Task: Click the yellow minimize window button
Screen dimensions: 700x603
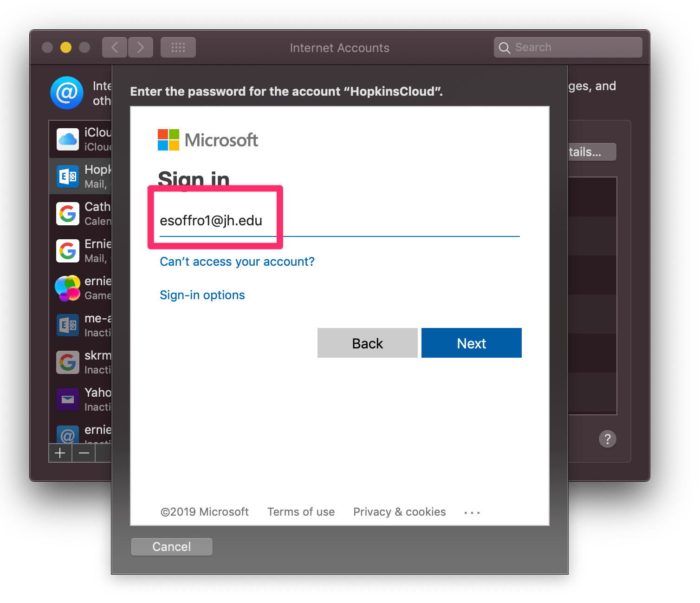Action: pyautogui.click(x=66, y=47)
